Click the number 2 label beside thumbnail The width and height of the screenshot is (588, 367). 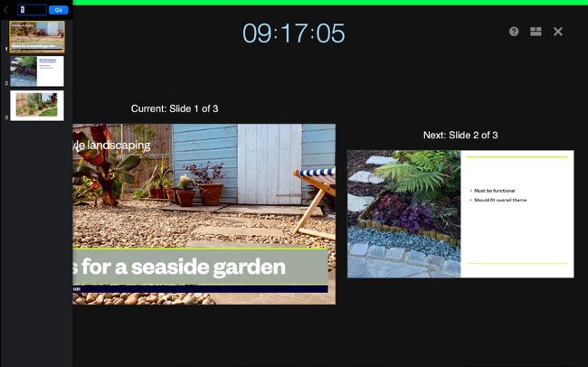point(6,83)
